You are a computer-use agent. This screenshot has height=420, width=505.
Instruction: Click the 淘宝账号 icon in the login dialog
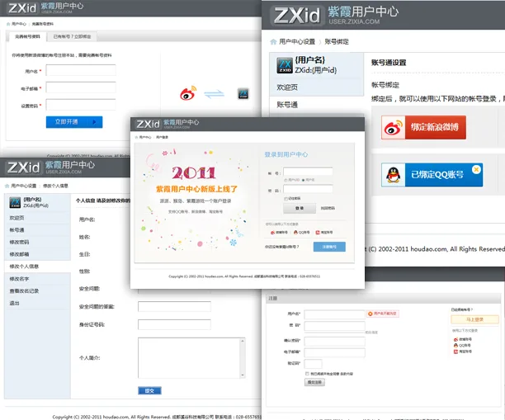319,232
